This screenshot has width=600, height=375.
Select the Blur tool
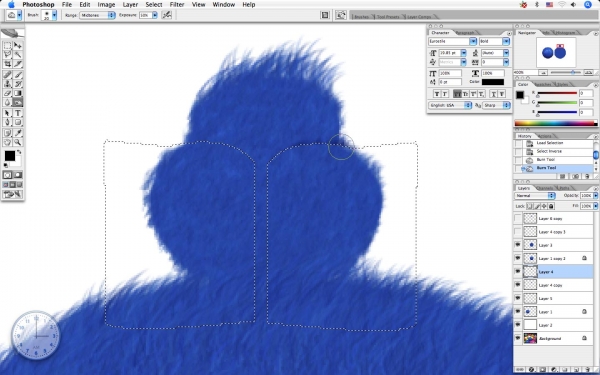coord(8,102)
